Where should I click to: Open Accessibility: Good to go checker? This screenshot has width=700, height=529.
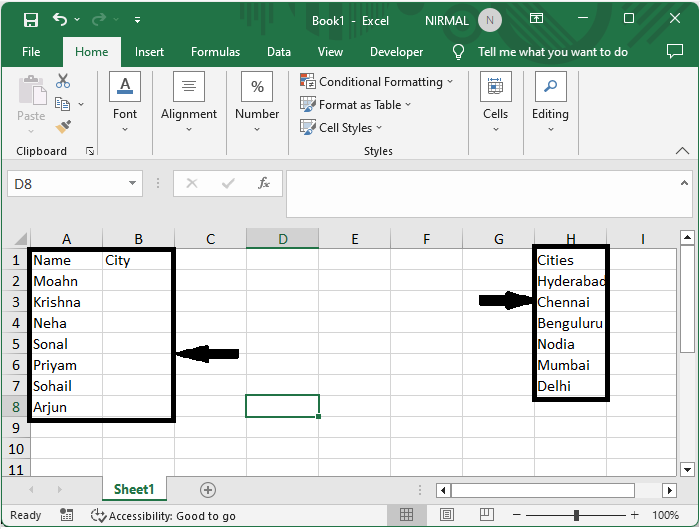tap(163, 516)
